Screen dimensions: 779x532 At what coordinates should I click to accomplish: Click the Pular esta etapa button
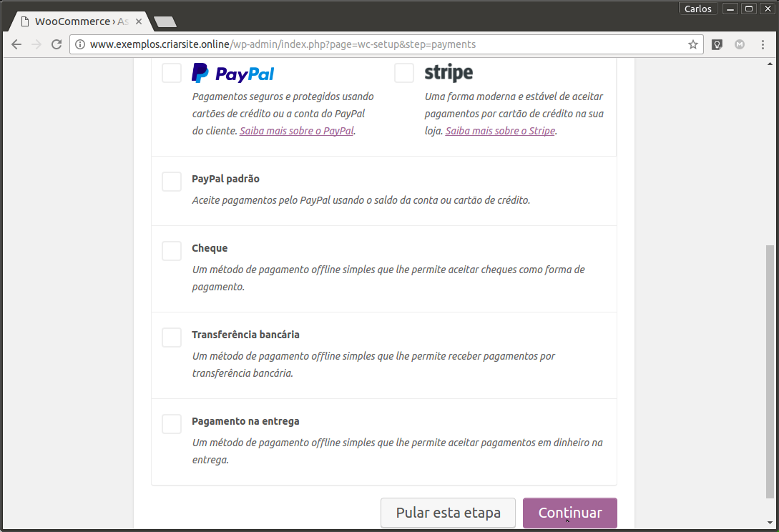tap(448, 513)
